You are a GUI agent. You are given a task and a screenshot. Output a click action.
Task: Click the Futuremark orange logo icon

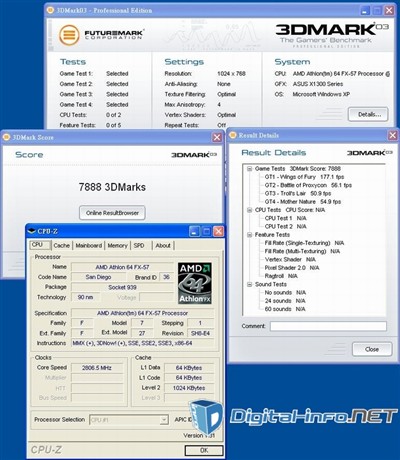point(69,35)
